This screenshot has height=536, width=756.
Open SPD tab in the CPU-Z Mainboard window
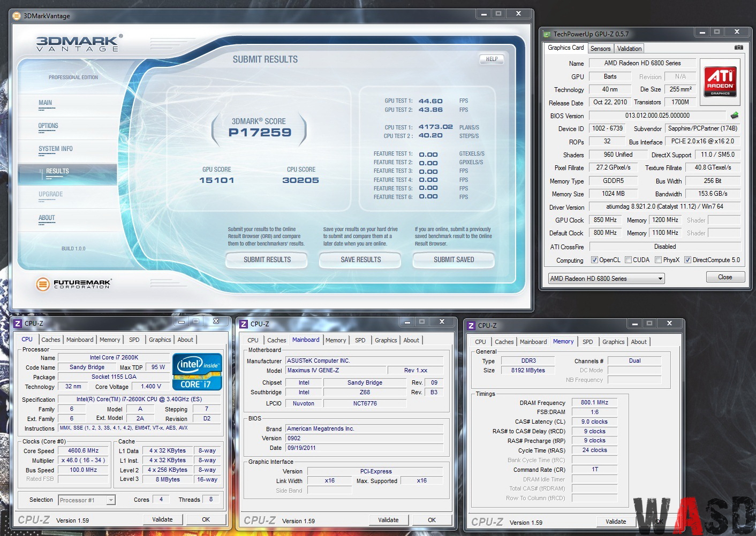360,340
